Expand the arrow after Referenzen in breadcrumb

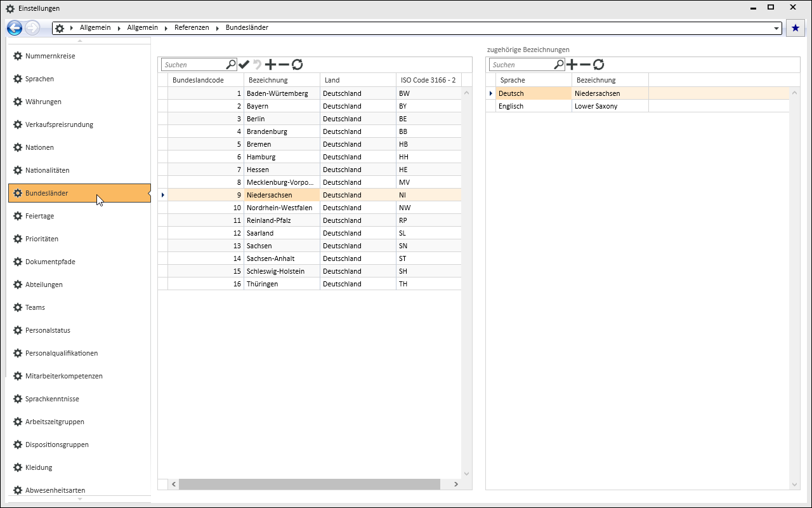(217, 28)
